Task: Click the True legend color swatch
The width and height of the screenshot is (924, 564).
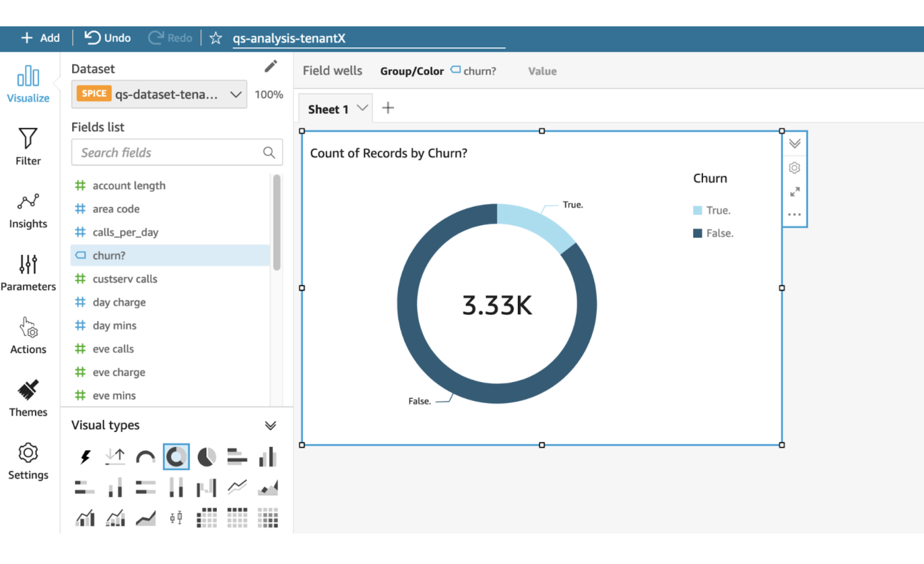Action: tap(697, 211)
